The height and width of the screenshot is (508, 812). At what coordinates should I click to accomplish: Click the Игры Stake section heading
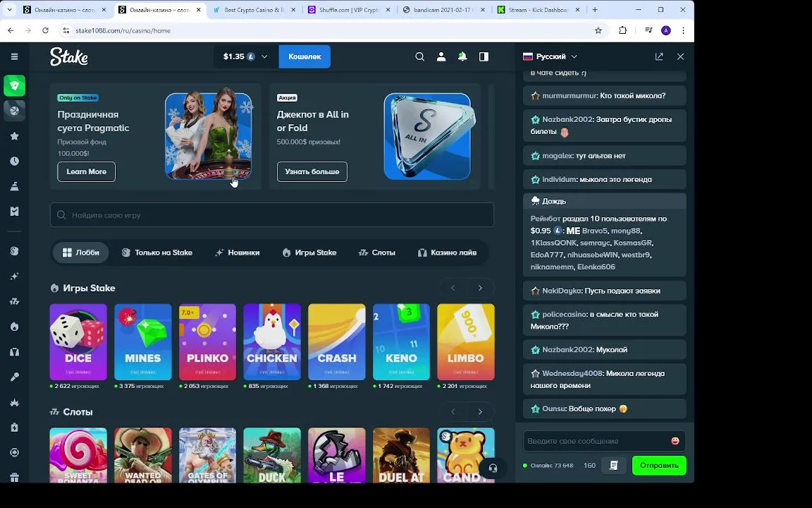point(89,288)
